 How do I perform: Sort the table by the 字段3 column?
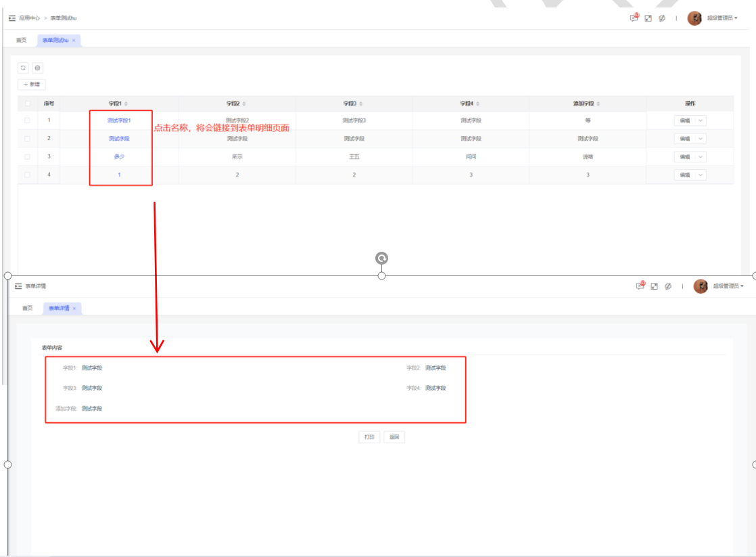pos(360,104)
